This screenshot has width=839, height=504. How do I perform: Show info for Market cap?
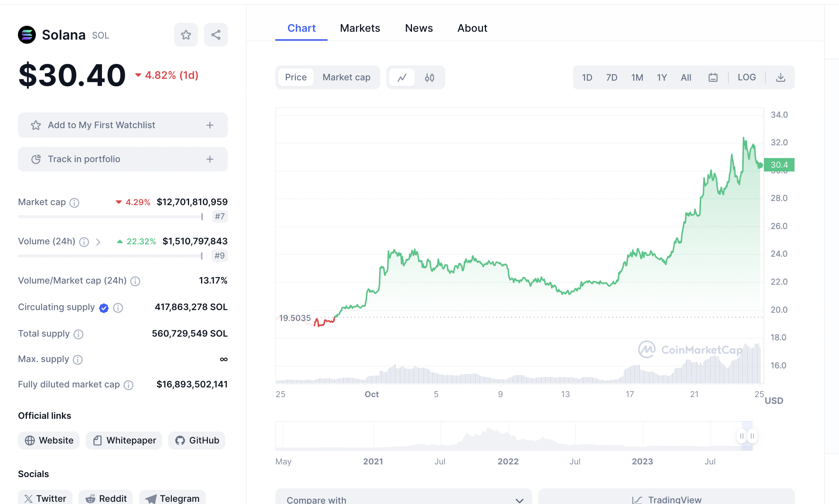pyautogui.click(x=75, y=202)
